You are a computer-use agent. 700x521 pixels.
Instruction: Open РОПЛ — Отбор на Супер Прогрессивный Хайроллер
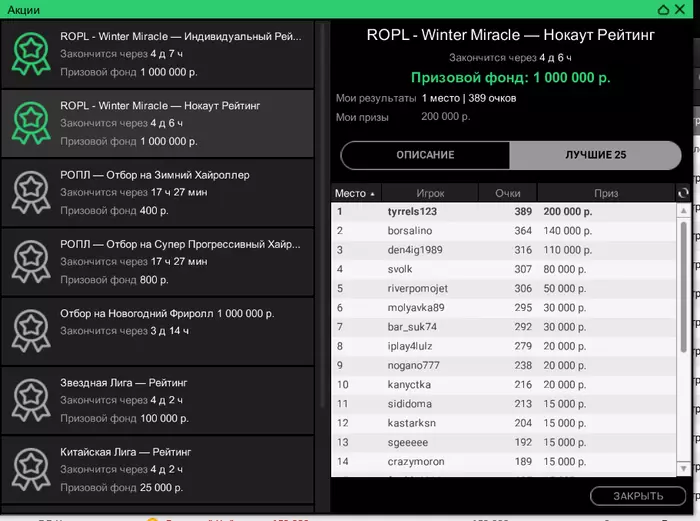click(158, 262)
